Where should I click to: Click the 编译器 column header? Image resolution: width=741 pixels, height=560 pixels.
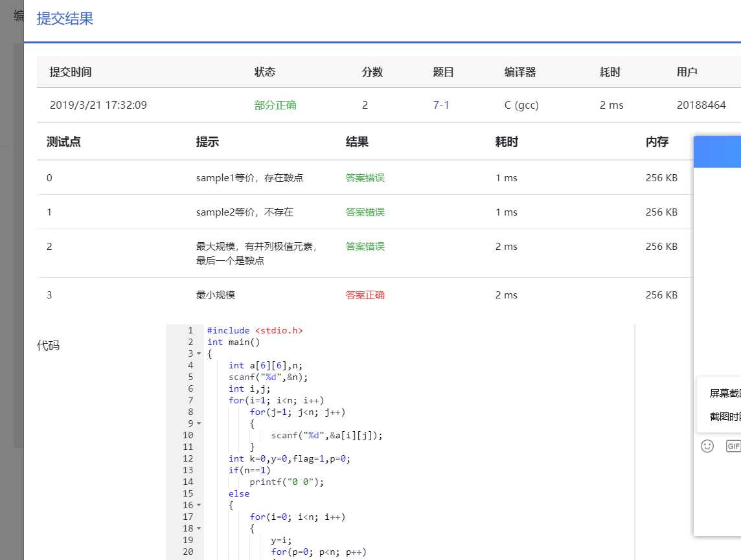(x=520, y=72)
